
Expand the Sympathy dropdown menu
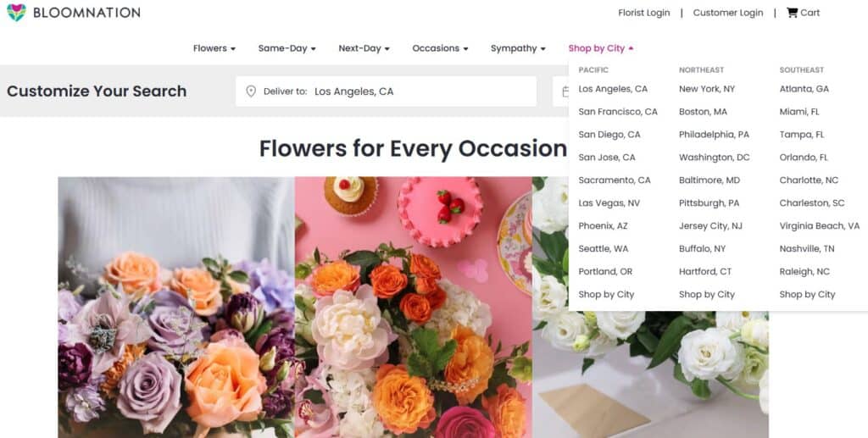click(x=518, y=48)
